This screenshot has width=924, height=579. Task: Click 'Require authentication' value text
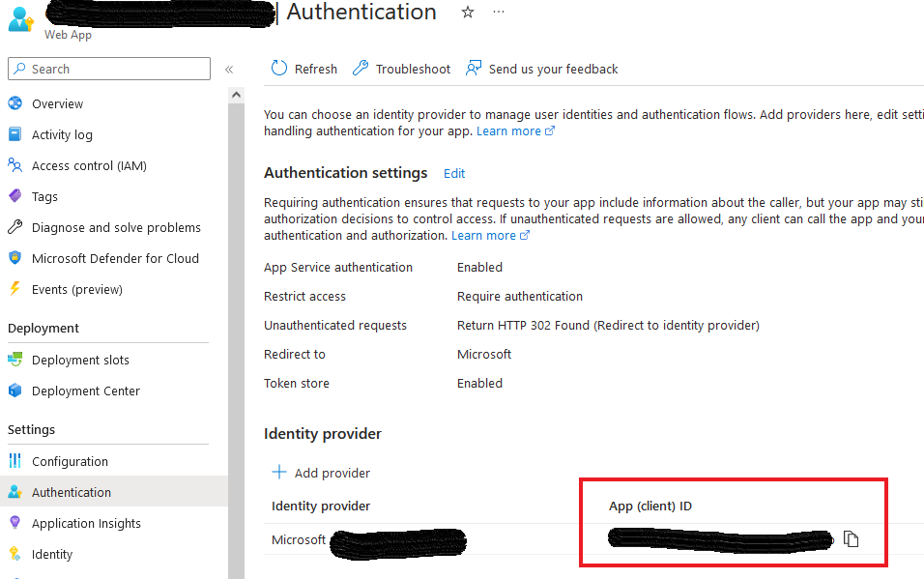point(520,297)
